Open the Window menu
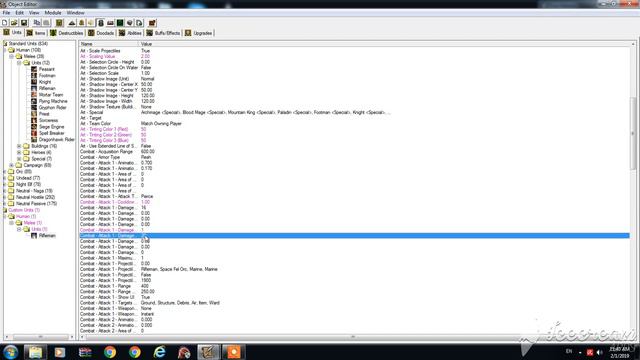 click(75, 13)
